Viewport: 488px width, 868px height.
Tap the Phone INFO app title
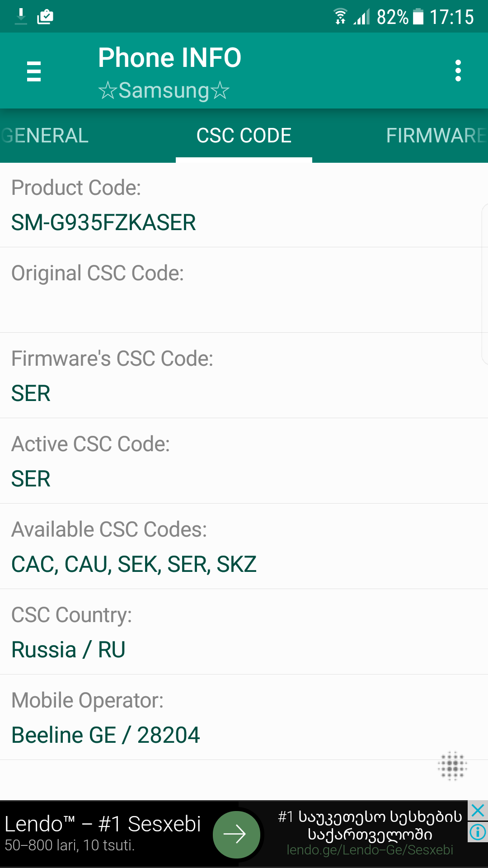coord(170,58)
